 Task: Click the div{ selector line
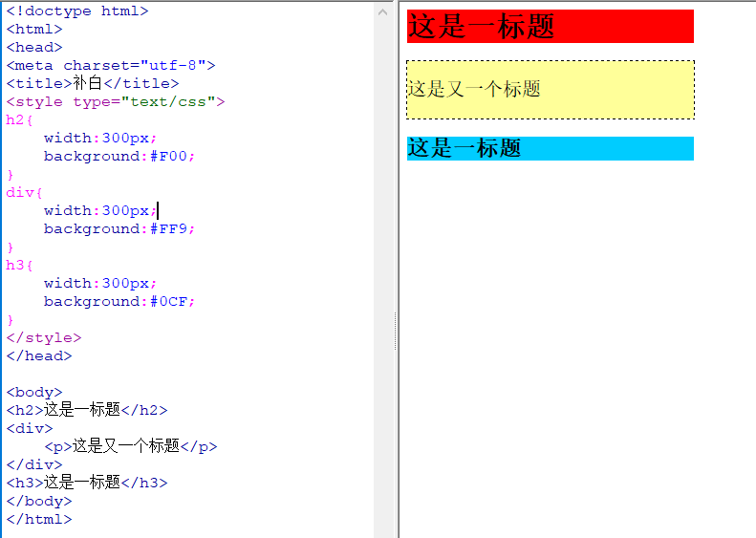[x=24, y=193]
